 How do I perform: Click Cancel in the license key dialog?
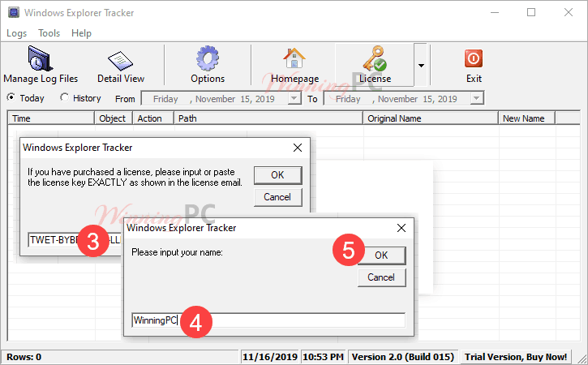277,197
